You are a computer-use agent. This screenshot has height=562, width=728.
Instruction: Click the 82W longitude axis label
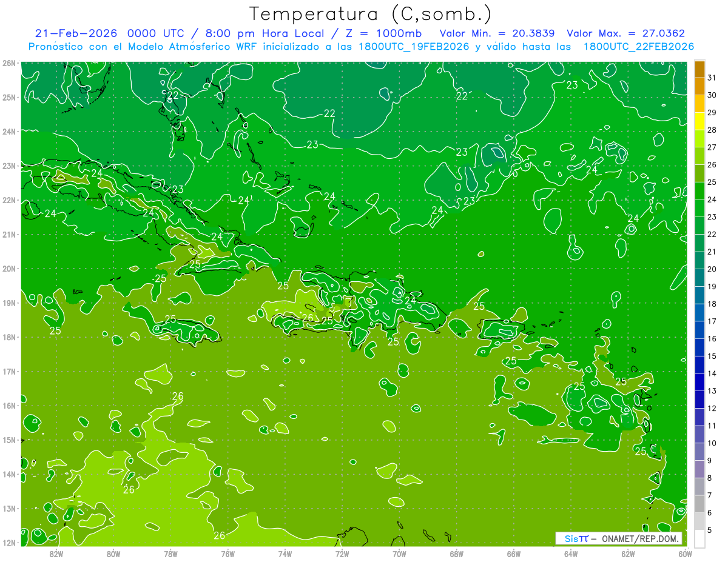tap(56, 554)
